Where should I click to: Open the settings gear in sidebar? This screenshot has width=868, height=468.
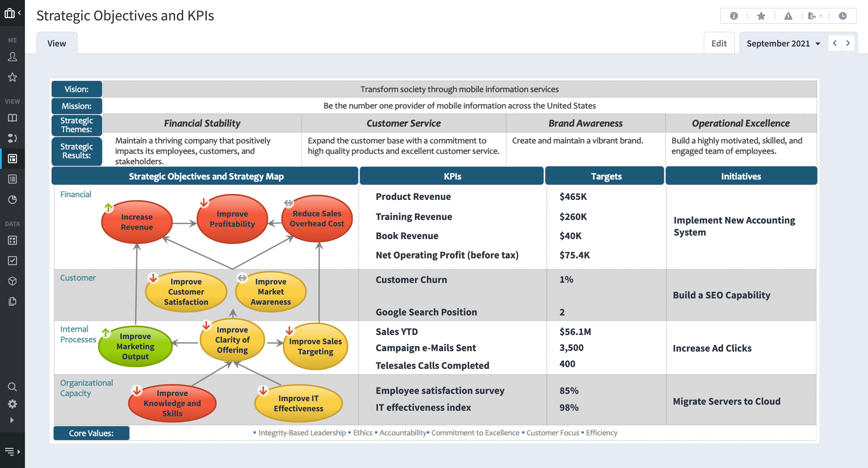(12, 404)
